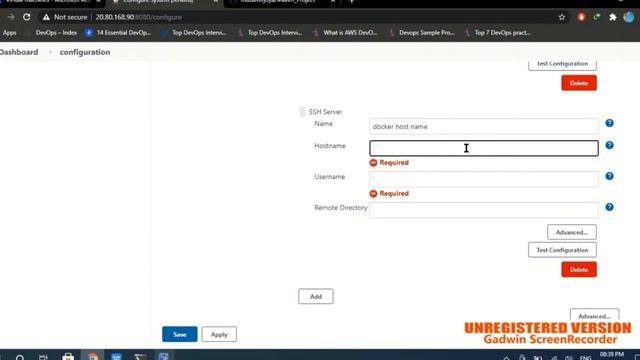Open the Windows taskbar search icon
The height and width of the screenshot is (360, 640).
(20, 357)
